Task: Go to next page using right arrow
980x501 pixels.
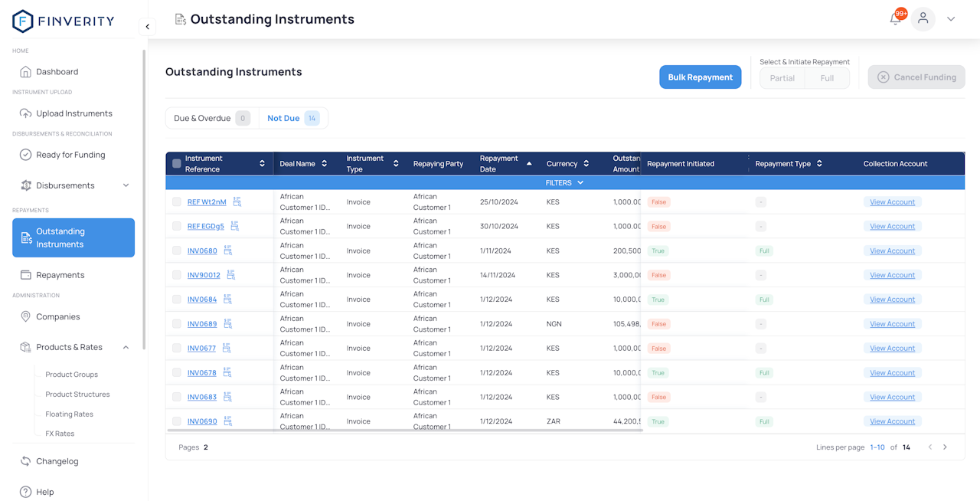Action: coord(945,447)
